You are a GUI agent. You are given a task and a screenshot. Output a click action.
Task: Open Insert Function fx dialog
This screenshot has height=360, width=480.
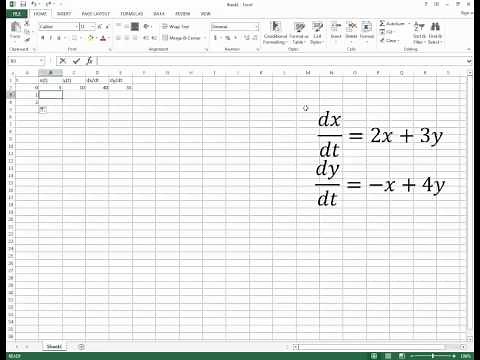click(x=89, y=61)
